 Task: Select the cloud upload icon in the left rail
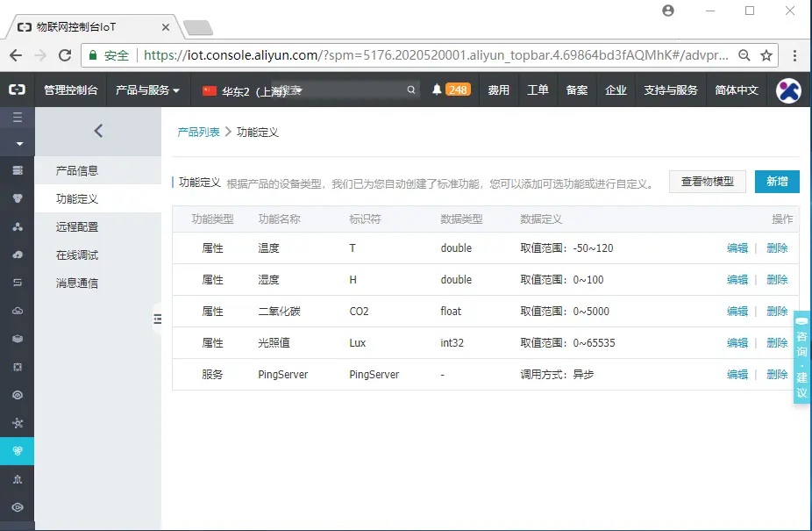tap(18, 255)
